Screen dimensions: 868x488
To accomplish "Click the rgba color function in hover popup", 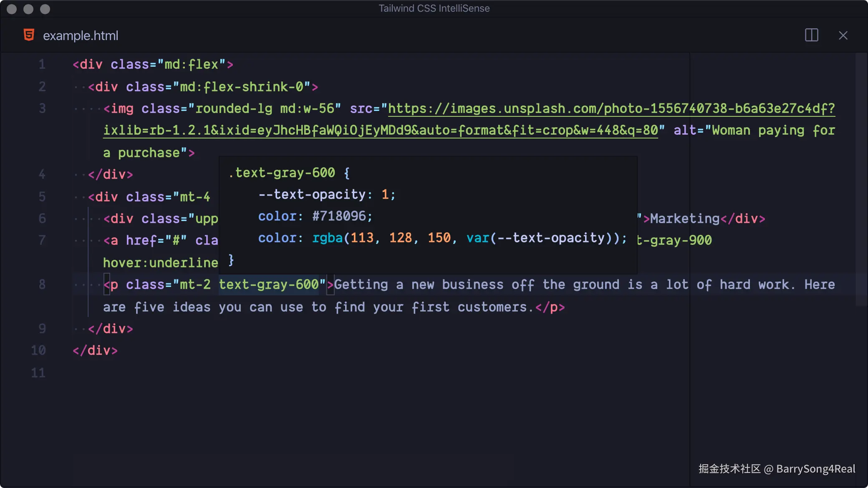I will click(327, 238).
